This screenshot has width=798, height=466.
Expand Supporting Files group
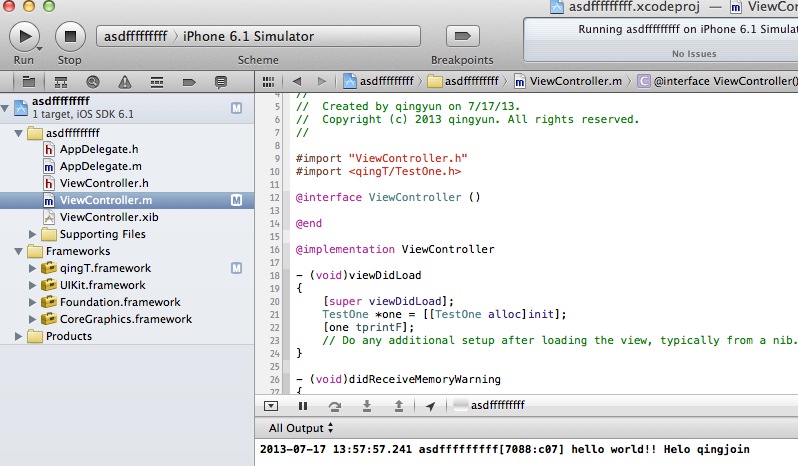[32, 234]
